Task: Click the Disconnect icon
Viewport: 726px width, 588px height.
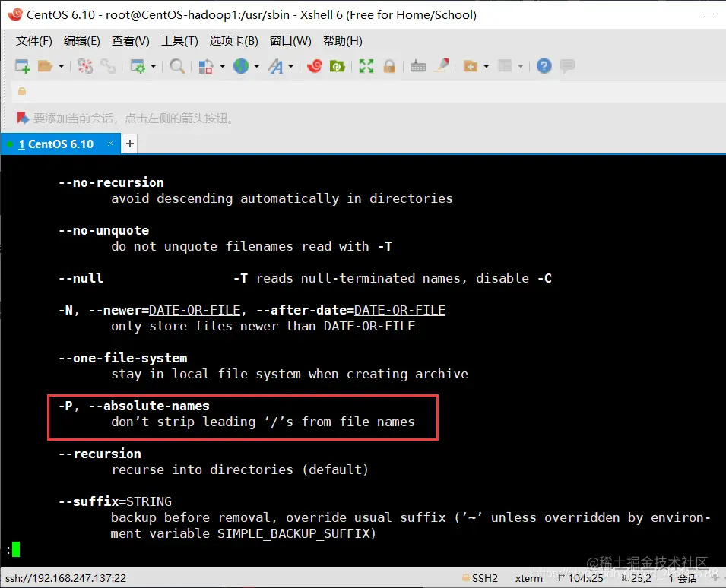Action: click(x=84, y=66)
